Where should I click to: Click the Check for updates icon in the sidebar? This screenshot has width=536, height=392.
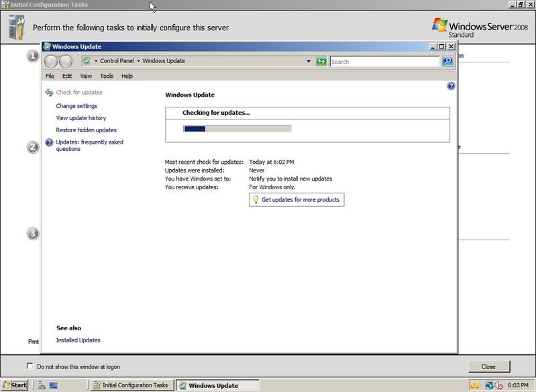pos(49,93)
